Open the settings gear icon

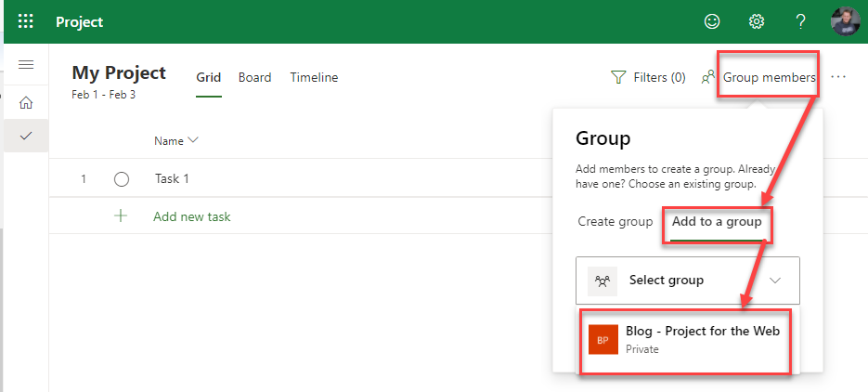(757, 21)
